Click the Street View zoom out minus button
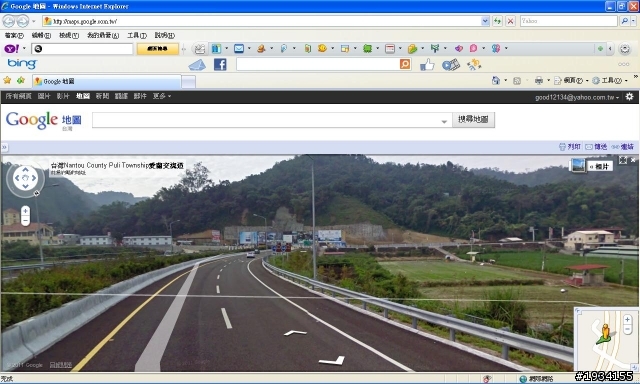Screen dimensions: 640x384 (x=25, y=221)
